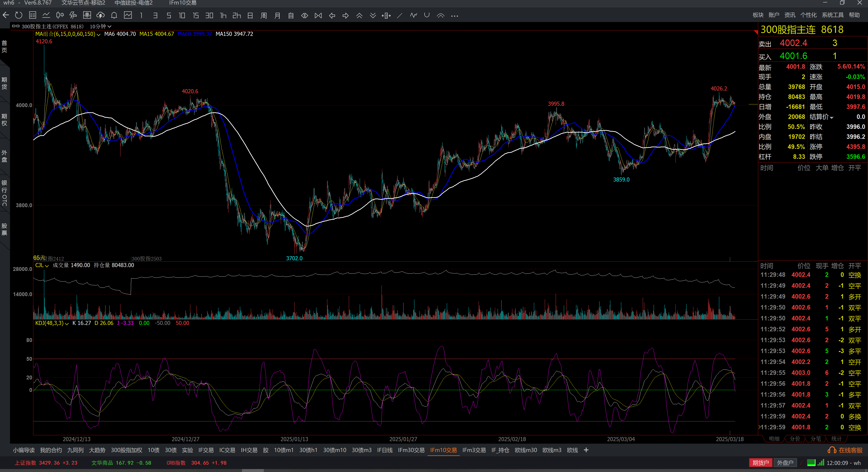Click the left arrow shift icon
The width and height of the screenshot is (868, 472).
[x=332, y=15]
